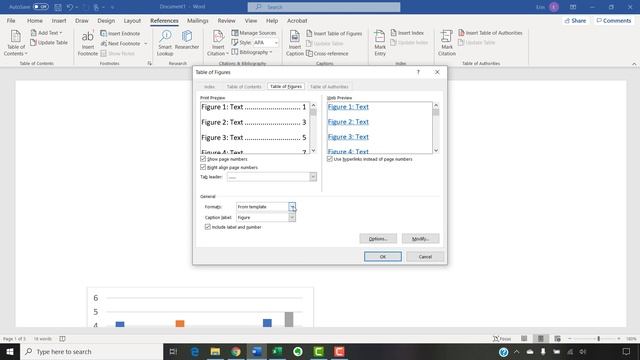Screen dimensions: 640x360
Task: Click the taskbar search field
Action: point(91,351)
